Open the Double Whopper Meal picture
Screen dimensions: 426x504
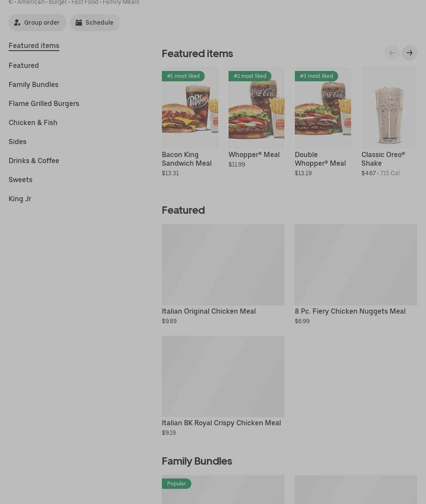click(323, 108)
